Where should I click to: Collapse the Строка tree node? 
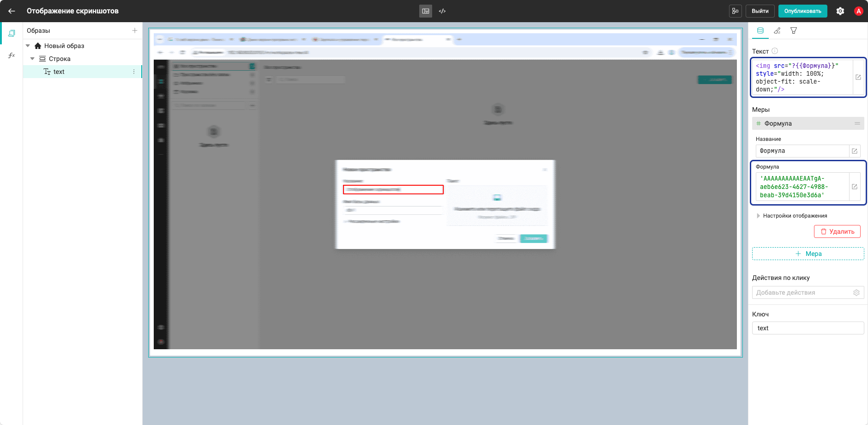32,59
